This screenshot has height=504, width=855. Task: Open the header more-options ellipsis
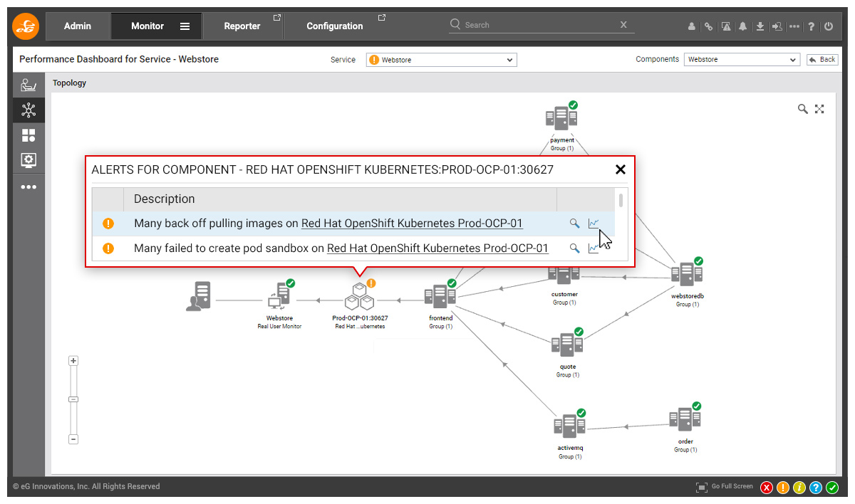[x=794, y=26]
